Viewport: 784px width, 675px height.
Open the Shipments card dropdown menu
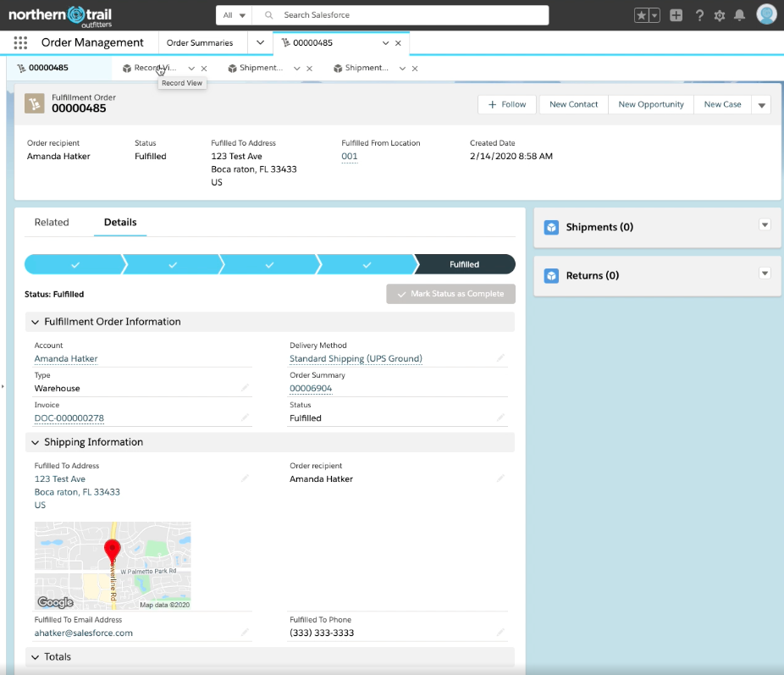(x=765, y=224)
